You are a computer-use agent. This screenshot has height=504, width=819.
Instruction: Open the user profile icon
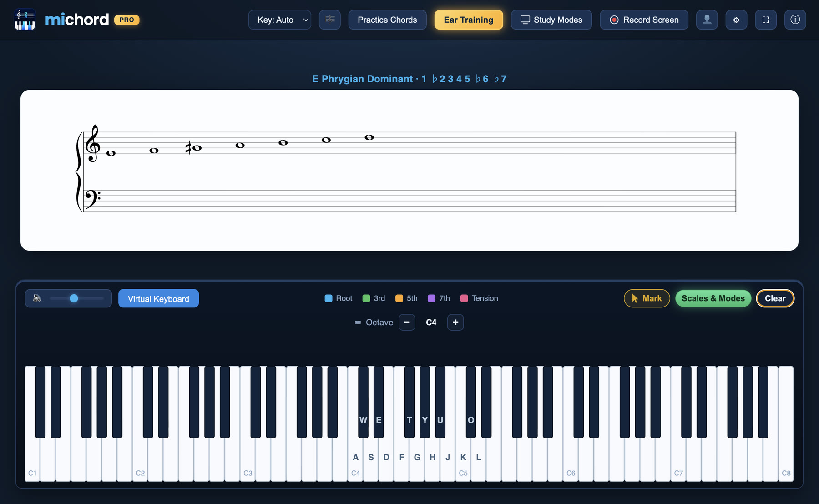707,20
